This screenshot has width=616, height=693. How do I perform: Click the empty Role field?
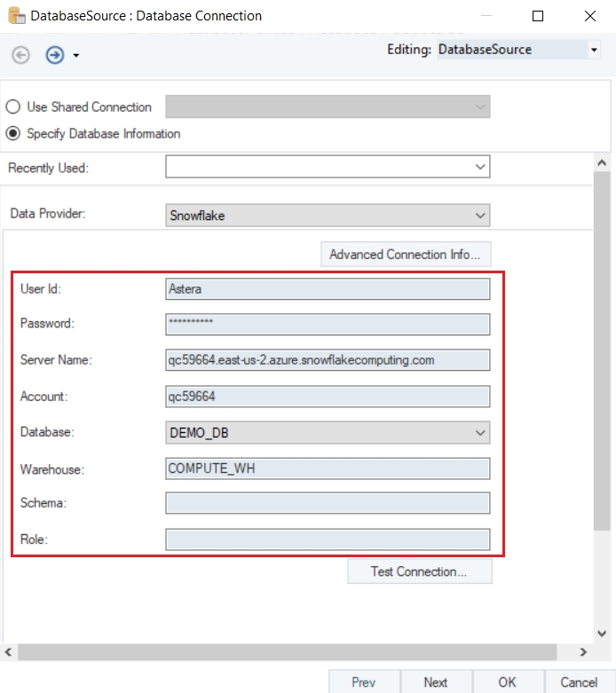coord(328,539)
